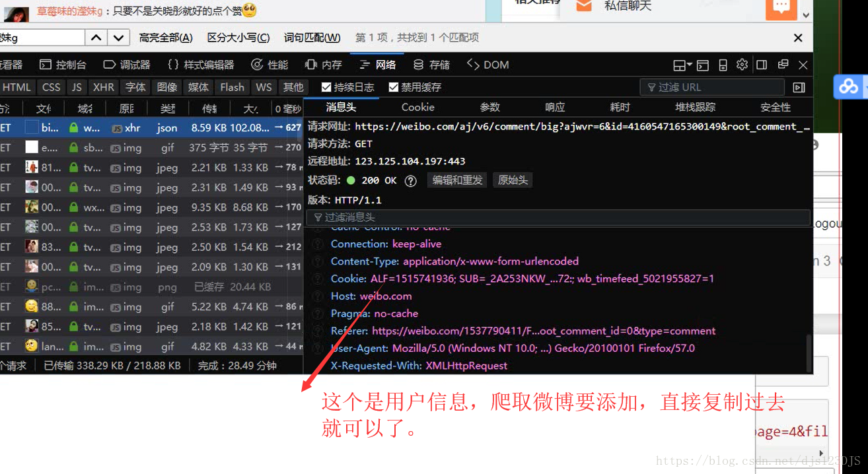Switch to the 性能 performance panel

point(270,65)
